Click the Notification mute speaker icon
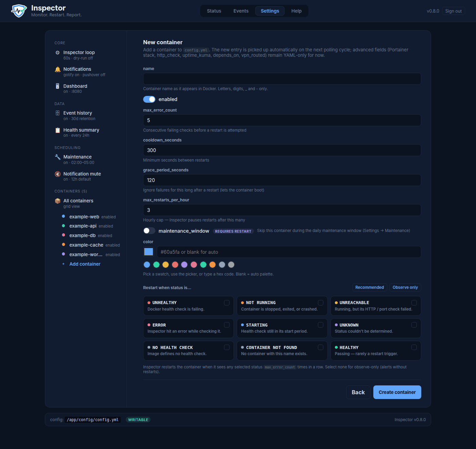476x449 pixels. [57, 174]
